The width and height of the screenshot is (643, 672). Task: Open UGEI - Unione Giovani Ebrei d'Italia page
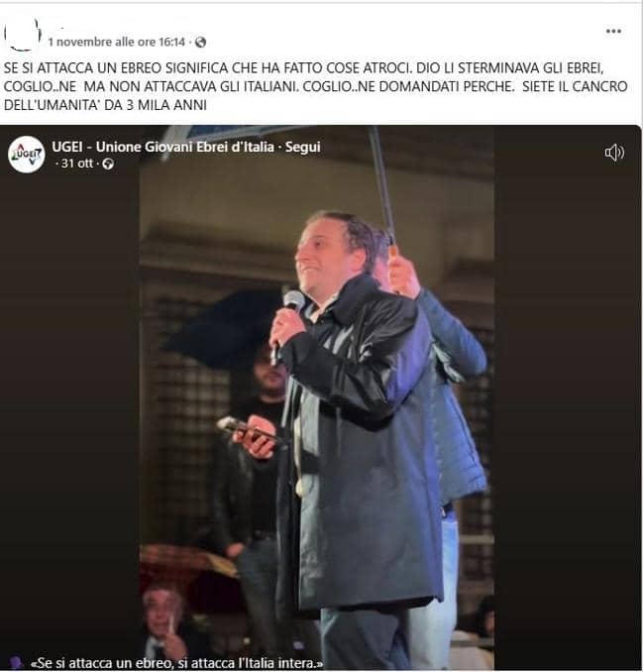pyautogui.click(x=162, y=147)
